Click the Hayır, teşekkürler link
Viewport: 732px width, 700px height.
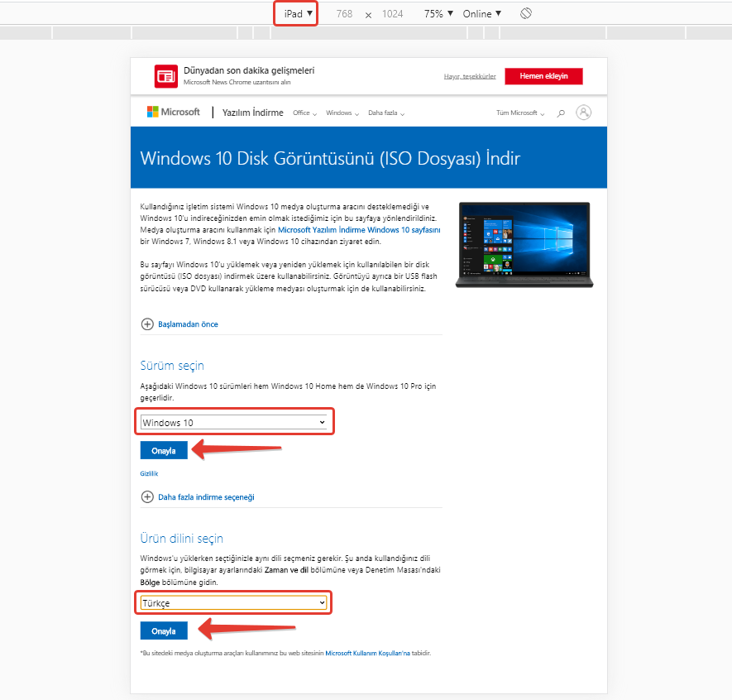(x=470, y=76)
